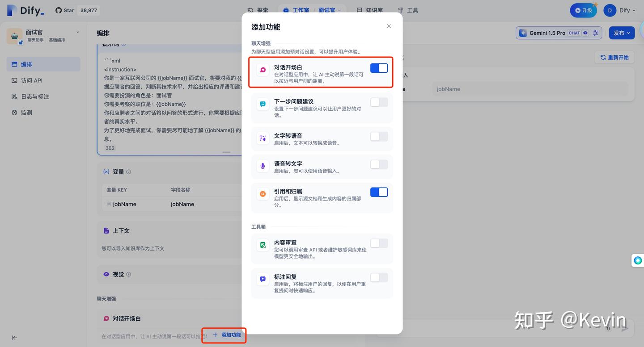Open model parameter settings sliders icon
Screen dimensions: 644x347
point(596,33)
